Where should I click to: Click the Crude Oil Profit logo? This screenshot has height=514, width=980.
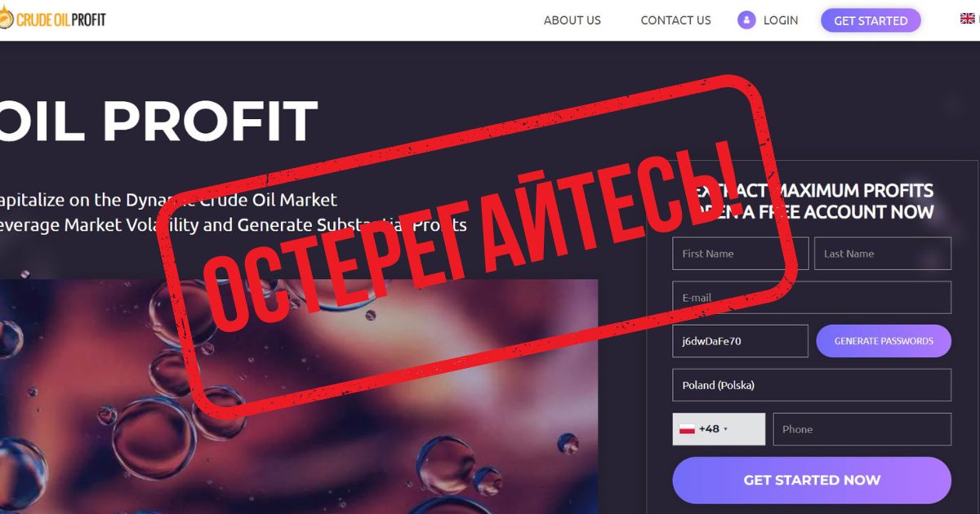point(53,20)
